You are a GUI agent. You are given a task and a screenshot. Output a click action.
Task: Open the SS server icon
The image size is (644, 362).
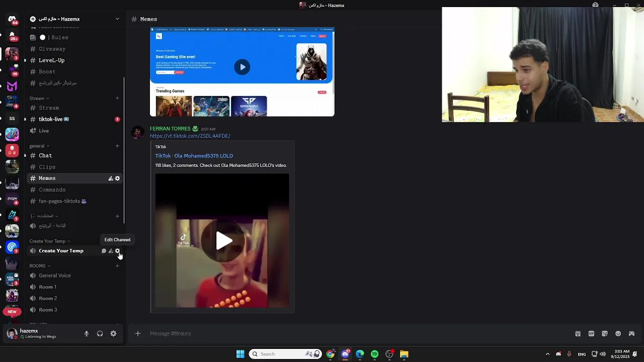coord(12,119)
